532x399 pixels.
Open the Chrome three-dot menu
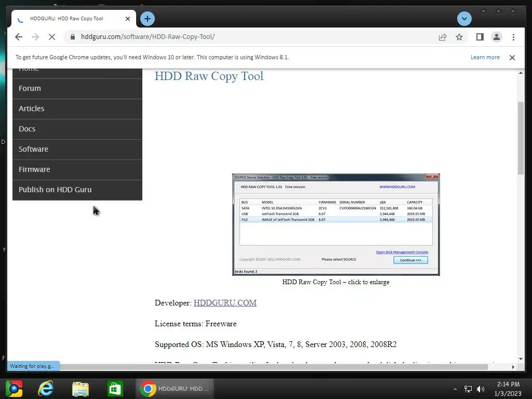[513, 37]
